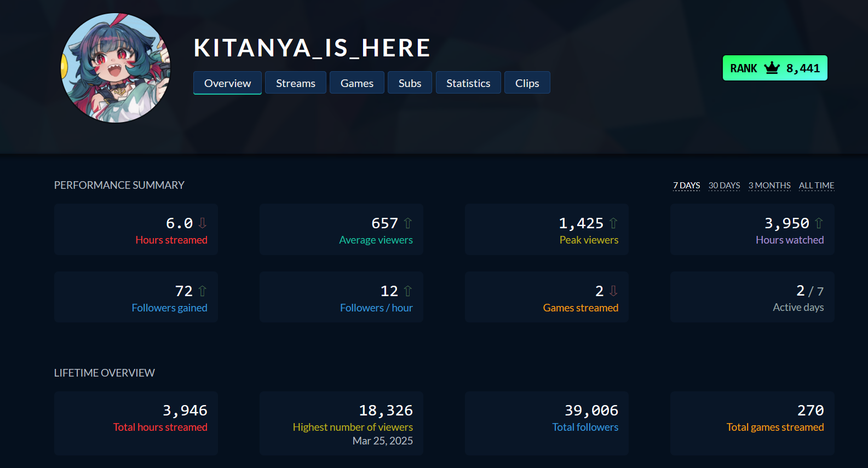Click the 'Followers / hour' label

coord(376,308)
